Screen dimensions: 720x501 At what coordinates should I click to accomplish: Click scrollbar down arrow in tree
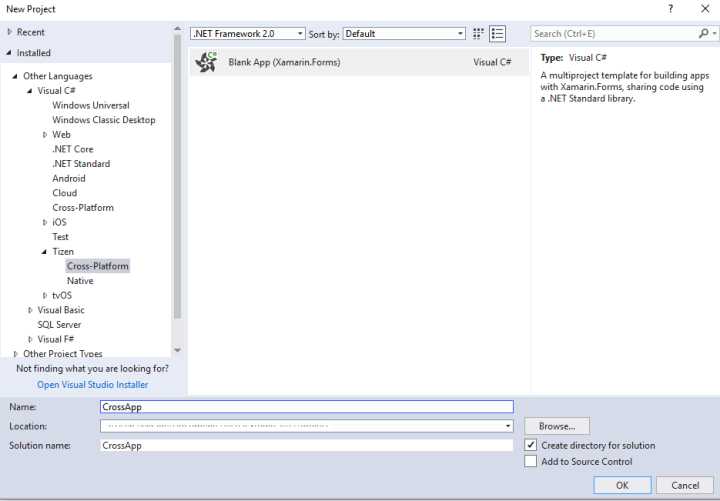pos(177,350)
